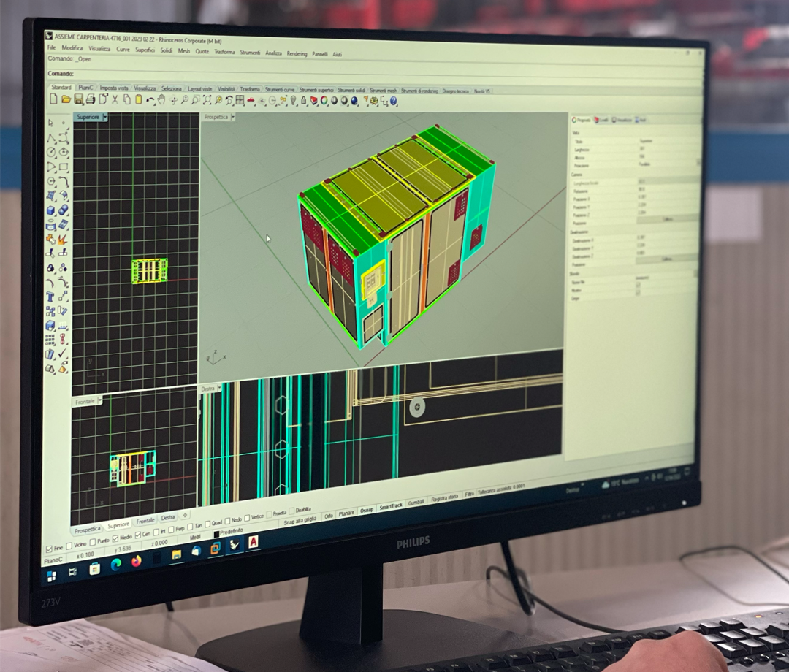Image resolution: width=789 pixels, height=672 pixels.
Task: Click the Open folder icon in the toolbar
Action: [x=66, y=99]
